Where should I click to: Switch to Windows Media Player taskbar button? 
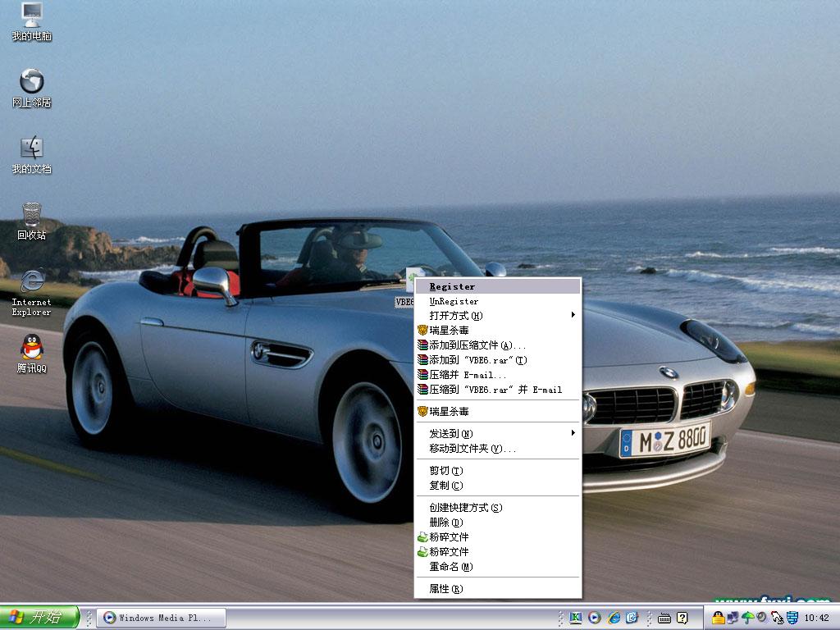pos(162,618)
